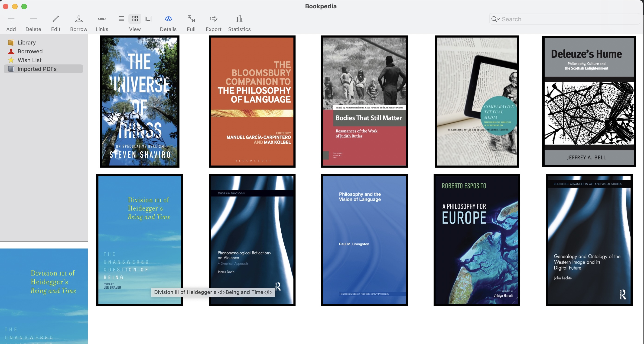Open the Links chain icon
644x344 pixels.
(x=102, y=19)
